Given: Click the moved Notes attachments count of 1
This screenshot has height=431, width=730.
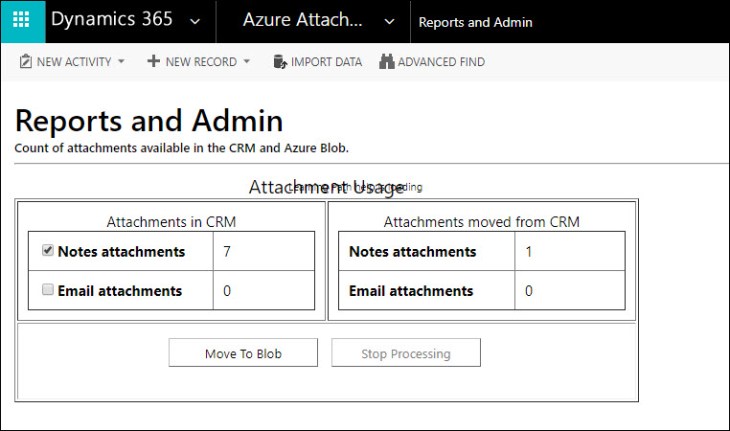Looking at the screenshot, I should click(529, 252).
